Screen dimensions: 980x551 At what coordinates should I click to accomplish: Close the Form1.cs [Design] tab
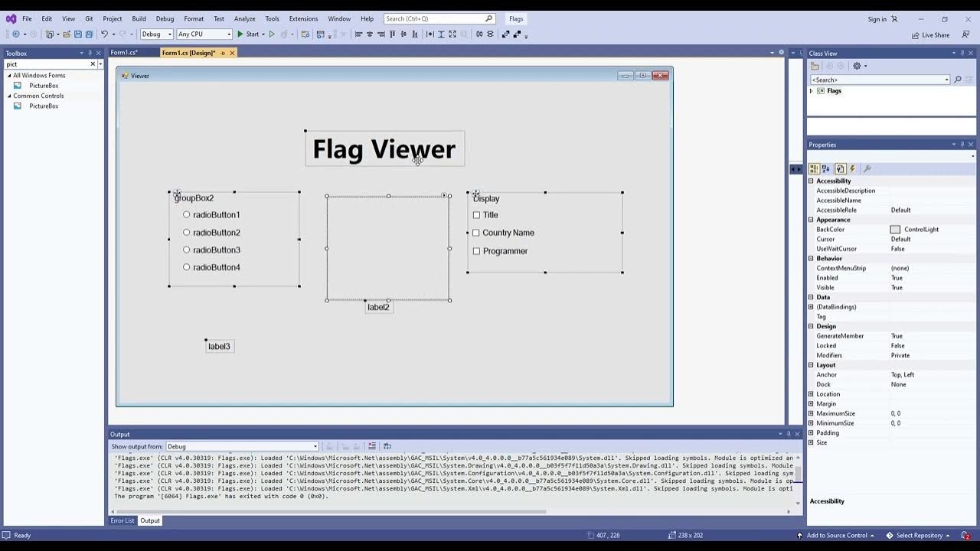(232, 53)
